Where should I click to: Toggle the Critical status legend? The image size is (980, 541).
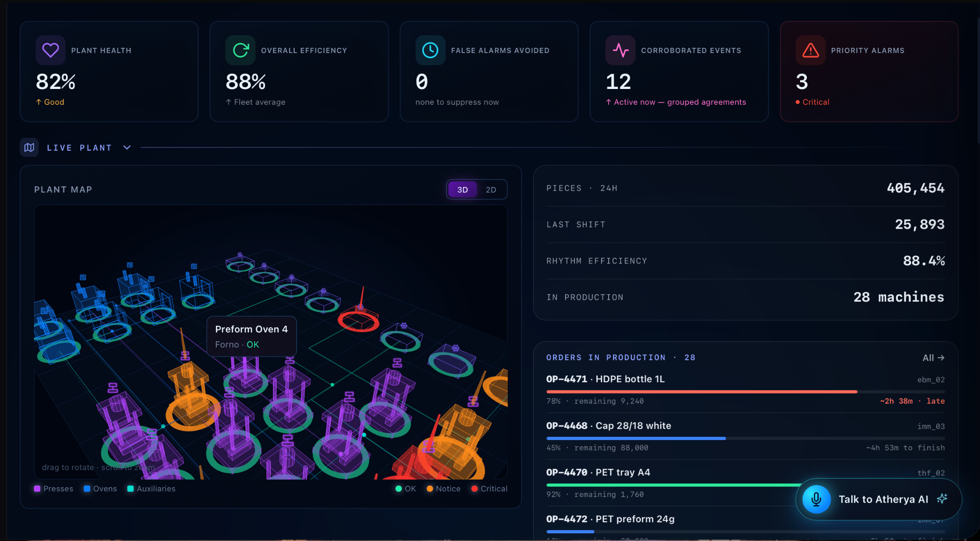click(x=489, y=488)
